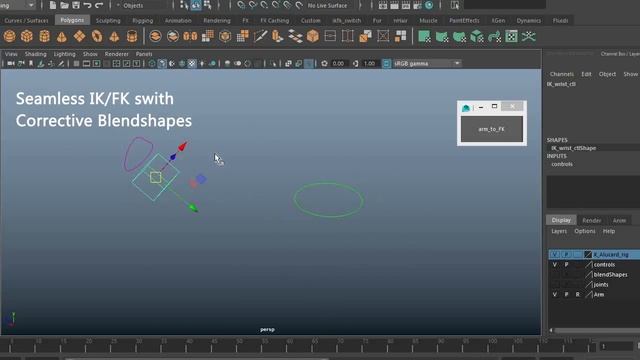Click the layer editor horizontal scrollbar
The image size is (640, 360).
point(594,330)
